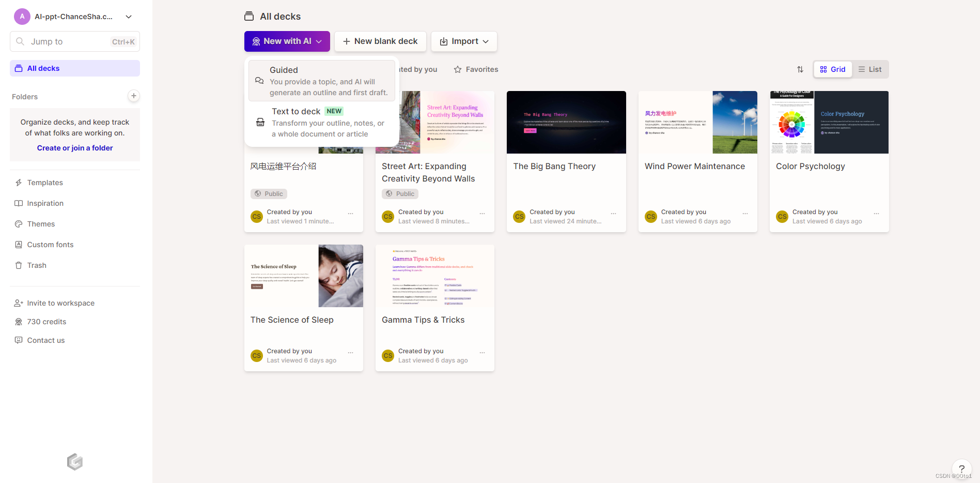Viewport: 980px width, 483px height.
Task: Open All decks in sidebar
Action: [75, 68]
